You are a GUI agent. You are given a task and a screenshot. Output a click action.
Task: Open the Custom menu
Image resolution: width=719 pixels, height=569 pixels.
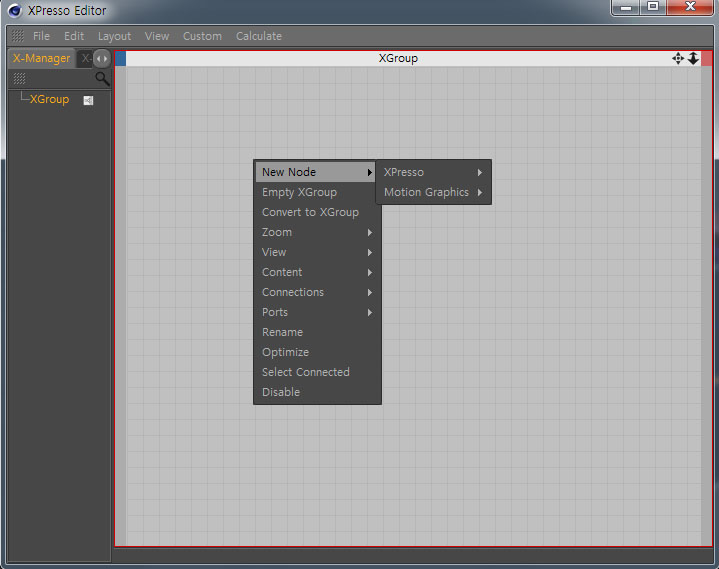202,36
